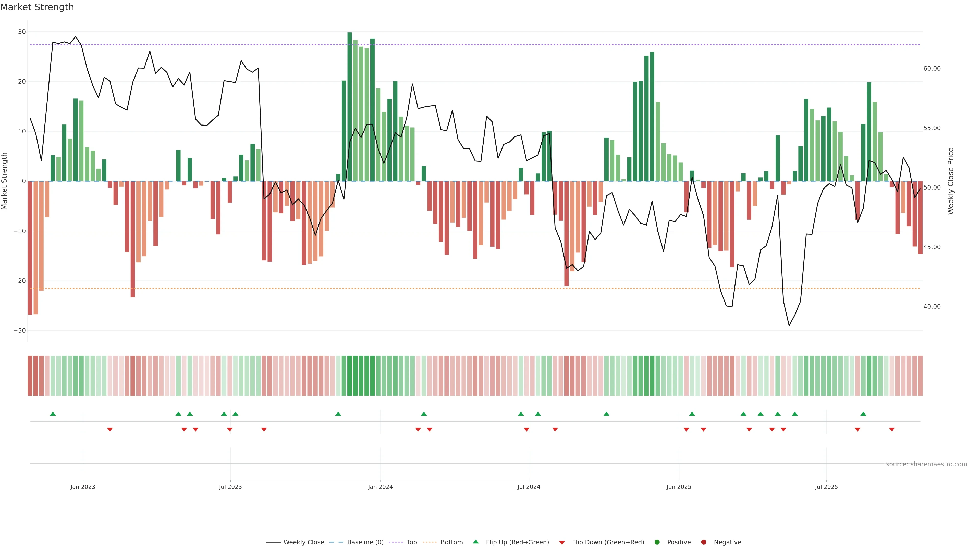Select the Jan 2024 x-axis label
980x551 pixels.
380,487
